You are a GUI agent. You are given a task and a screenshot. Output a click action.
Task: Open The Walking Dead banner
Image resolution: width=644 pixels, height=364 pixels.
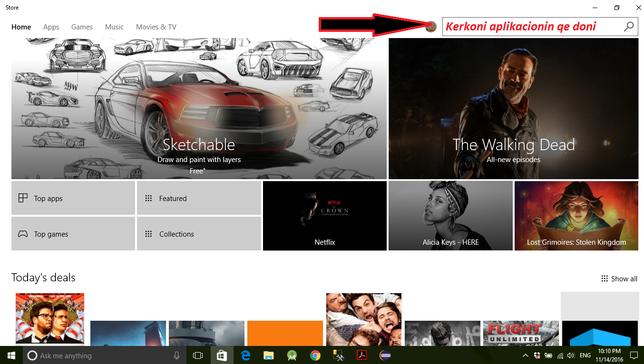(x=514, y=108)
